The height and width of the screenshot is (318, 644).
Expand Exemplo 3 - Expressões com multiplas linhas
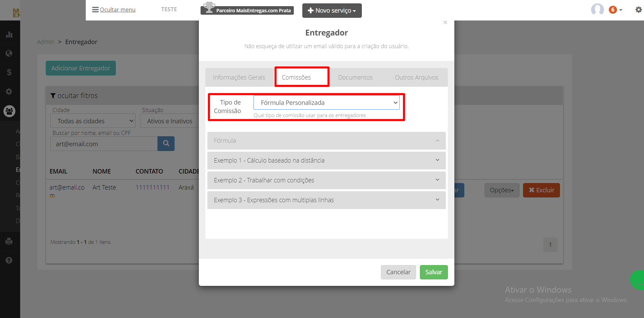point(326,200)
